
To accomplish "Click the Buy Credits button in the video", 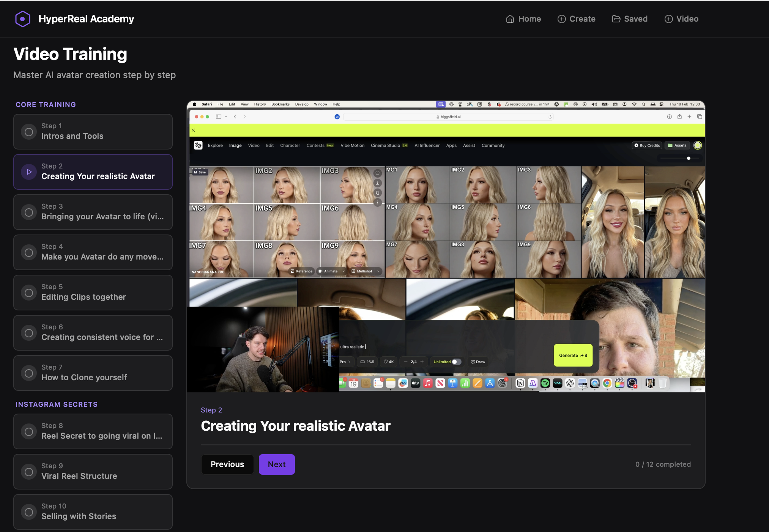I will (x=647, y=145).
